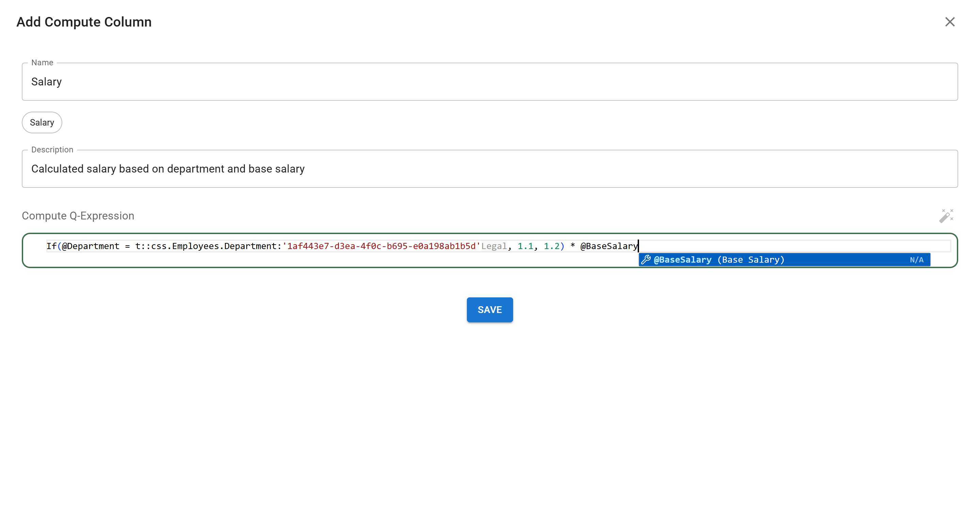Image resolution: width=980 pixels, height=526 pixels.
Task: Place cursor on the 1.2 value
Action: [x=551, y=246]
